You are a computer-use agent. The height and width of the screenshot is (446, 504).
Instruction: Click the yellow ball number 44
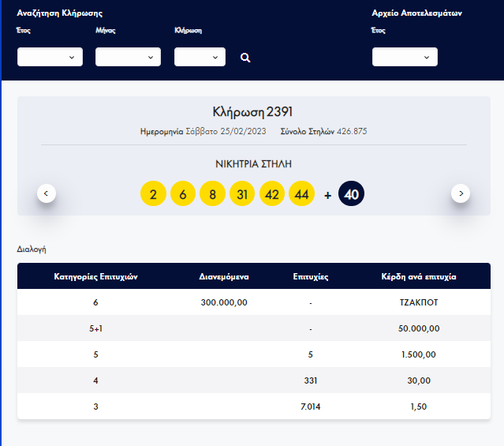[x=302, y=194]
